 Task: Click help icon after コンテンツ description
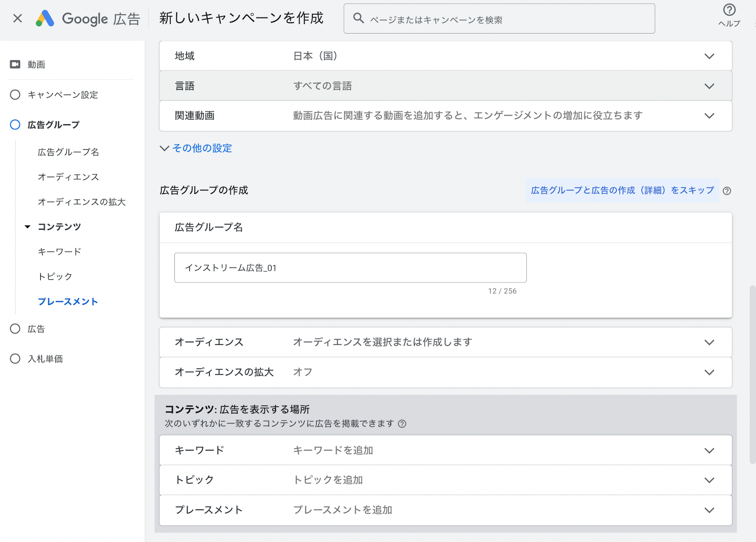[x=402, y=424]
